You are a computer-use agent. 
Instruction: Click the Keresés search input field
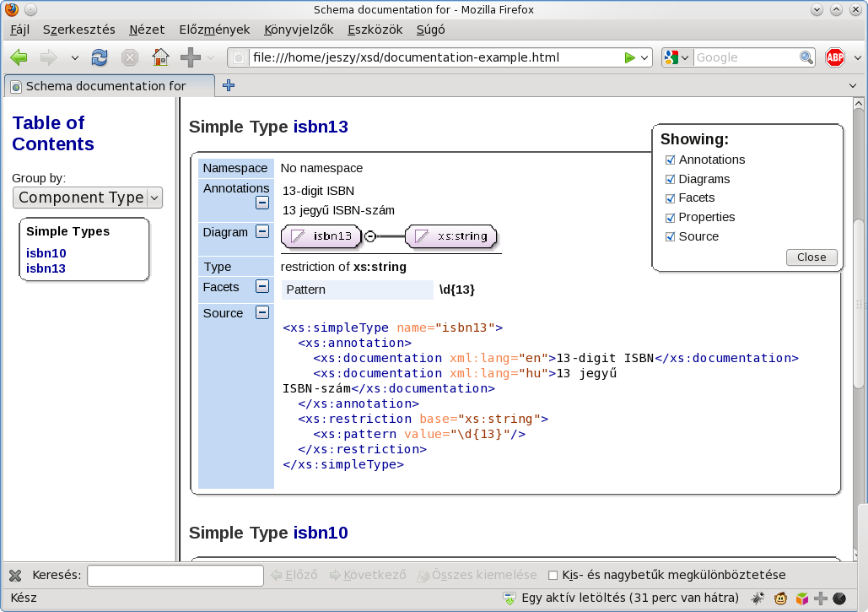coord(175,576)
